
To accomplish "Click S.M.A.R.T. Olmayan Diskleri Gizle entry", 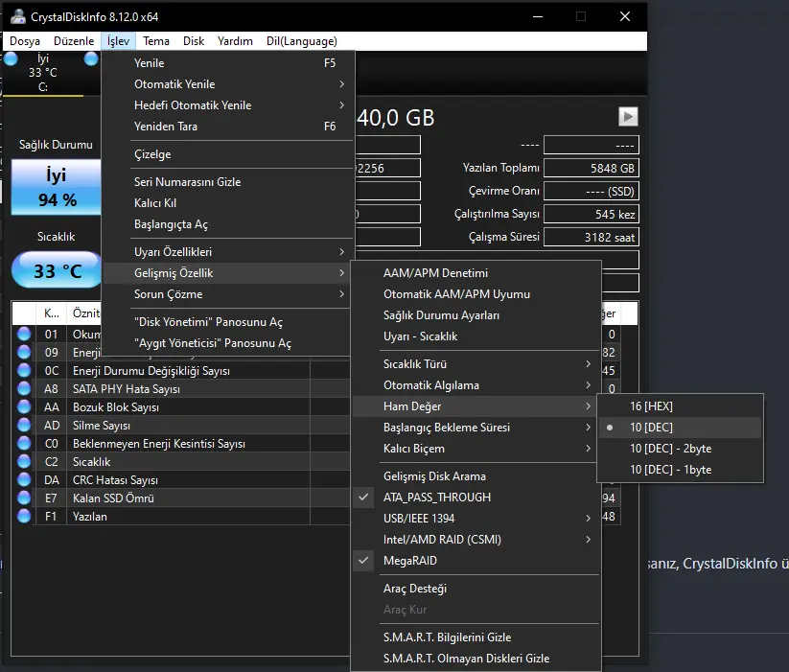I will pos(476,658).
